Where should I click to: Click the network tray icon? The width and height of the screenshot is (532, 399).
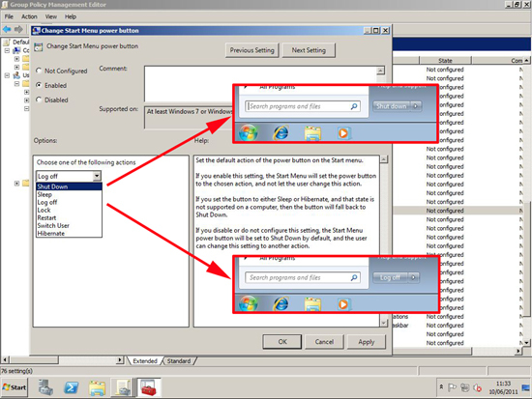tap(465, 387)
